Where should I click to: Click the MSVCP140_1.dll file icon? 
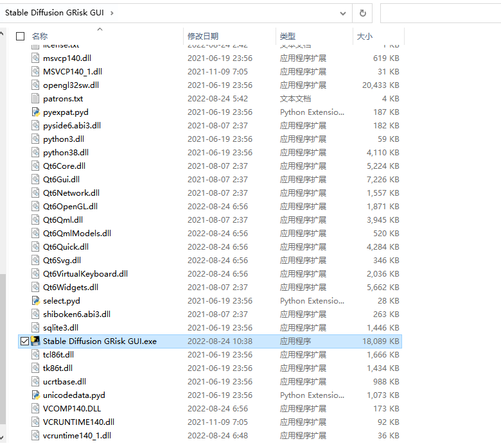click(x=35, y=71)
